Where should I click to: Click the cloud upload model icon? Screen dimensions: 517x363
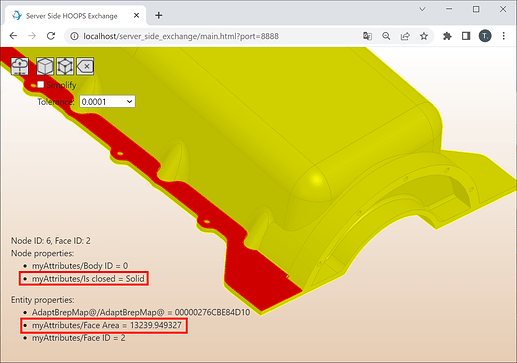pos(20,66)
